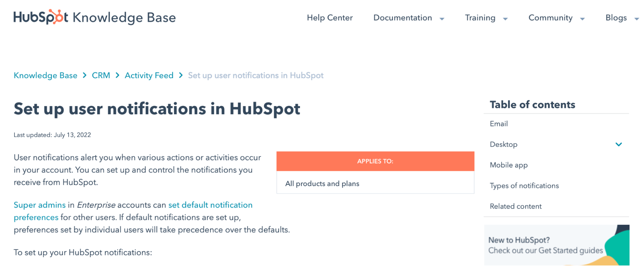Click the Community menu label
The image size is (644, 269).
click(550, 18)
